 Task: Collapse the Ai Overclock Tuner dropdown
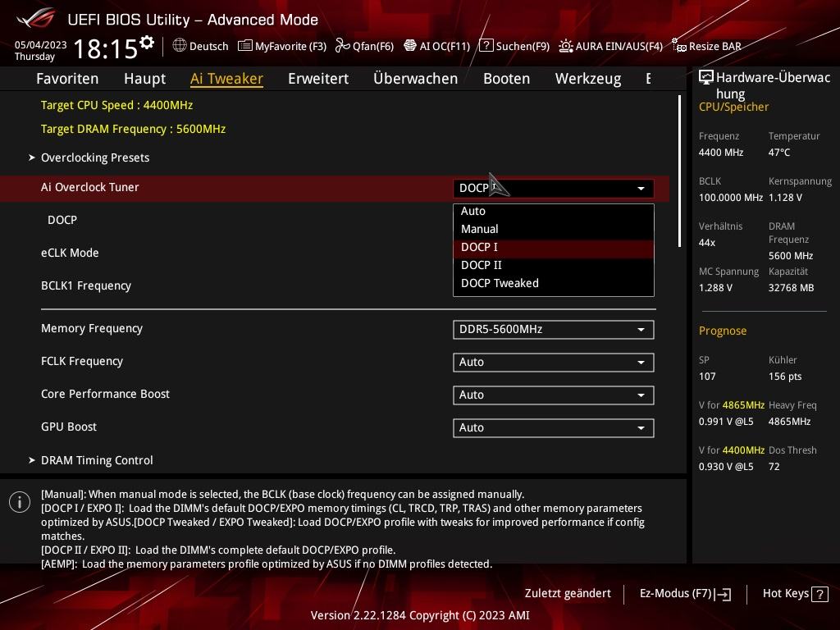point(554,188)
